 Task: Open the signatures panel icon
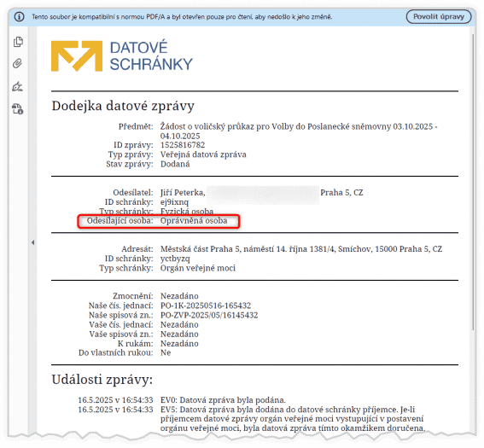pyautogui.click(x=18, y=86)
